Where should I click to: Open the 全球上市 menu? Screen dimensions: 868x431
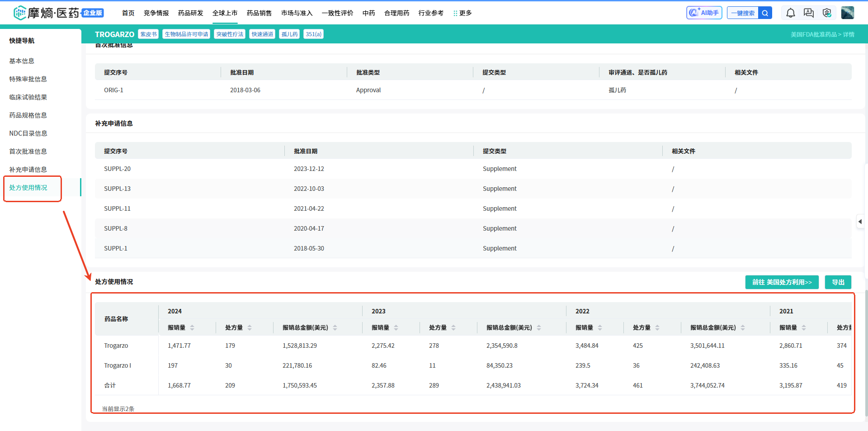click(225, 13)
